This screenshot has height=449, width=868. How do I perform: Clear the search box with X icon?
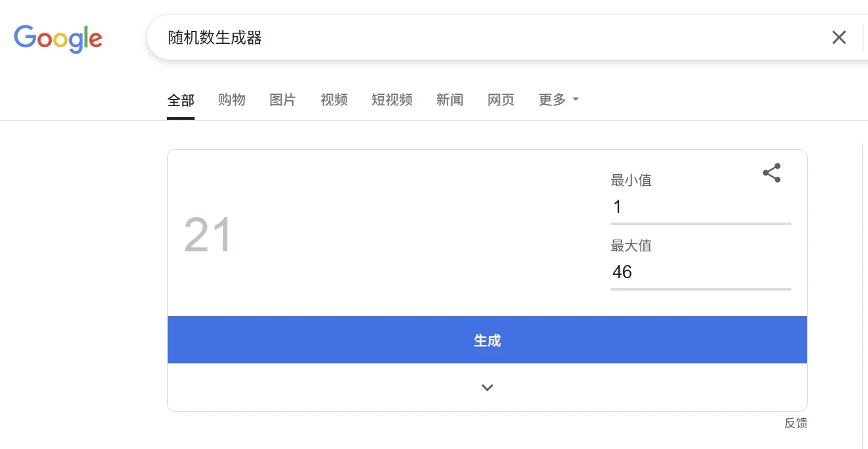pyautogui.click(x=839, y=37)
